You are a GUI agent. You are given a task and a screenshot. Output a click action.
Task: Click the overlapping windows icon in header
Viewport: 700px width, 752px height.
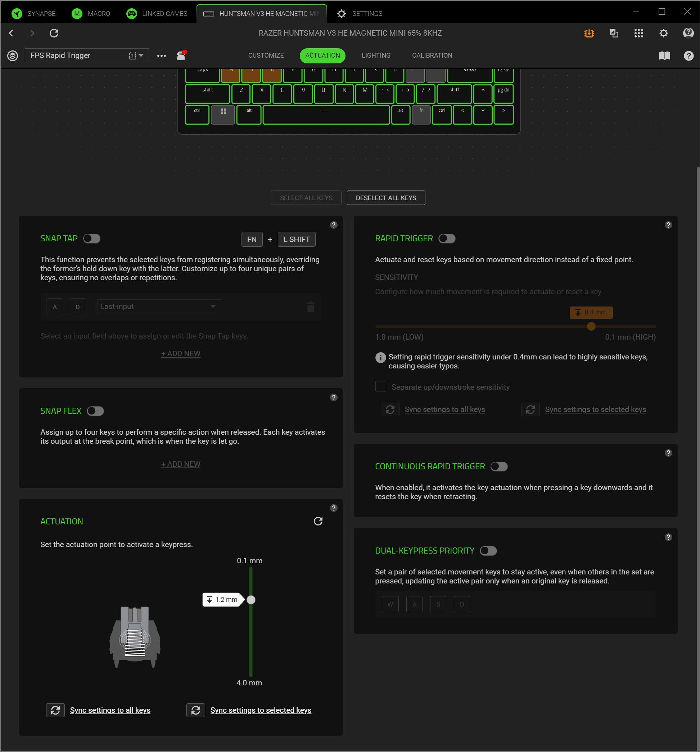(x=614, y=33)
